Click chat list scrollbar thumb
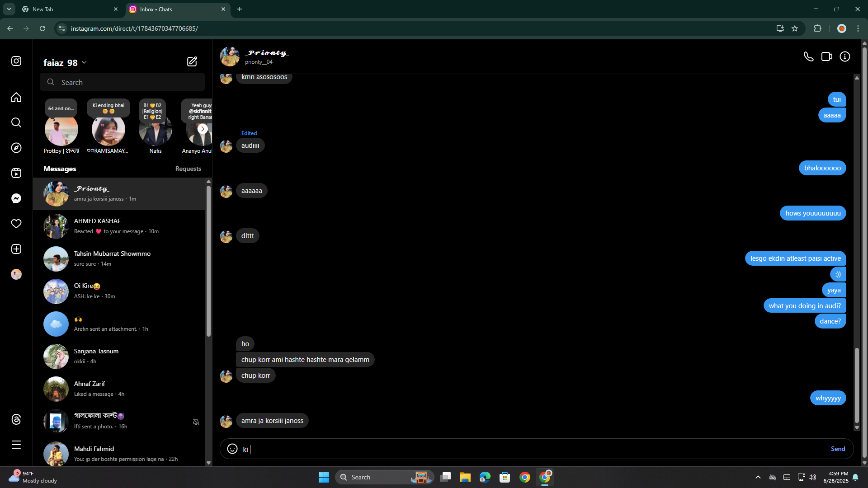868x488 pixels. tap(208, 261)
